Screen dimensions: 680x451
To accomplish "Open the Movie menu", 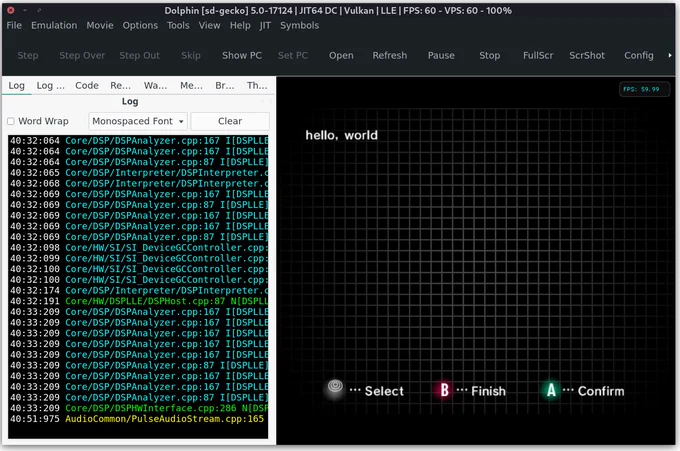I will click(x=100, y=26).
